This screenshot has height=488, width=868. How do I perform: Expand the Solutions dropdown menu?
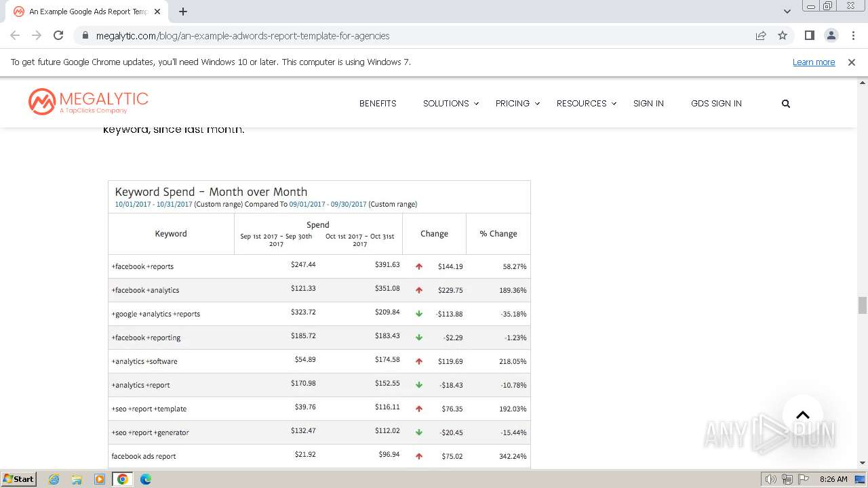tap(450, 104)
